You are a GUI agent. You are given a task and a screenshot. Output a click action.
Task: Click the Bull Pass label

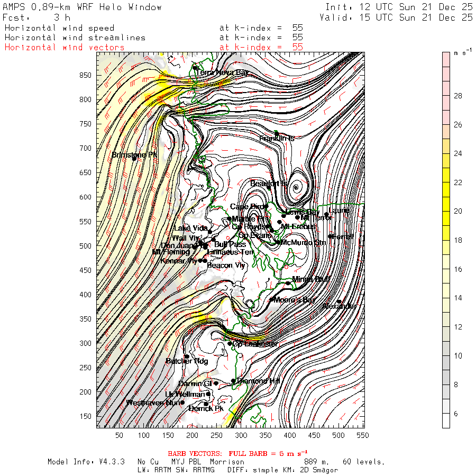pos(230,244)
